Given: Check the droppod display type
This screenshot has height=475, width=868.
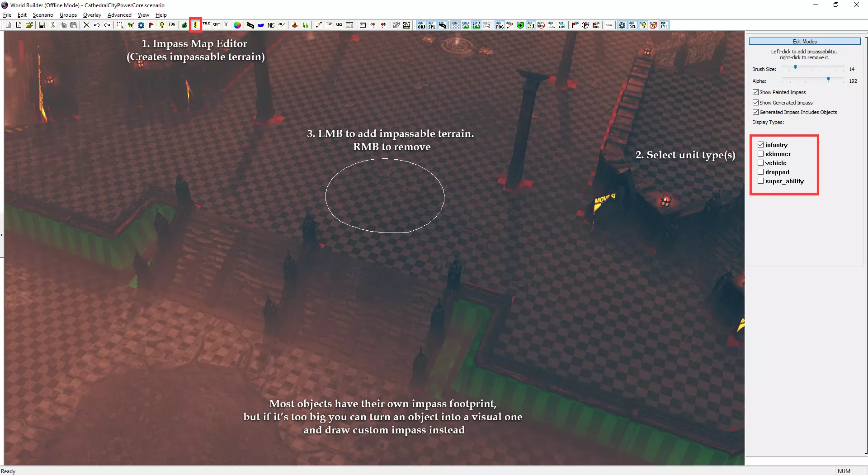Looking at the screenshot, I should click(x=761, y=172).
